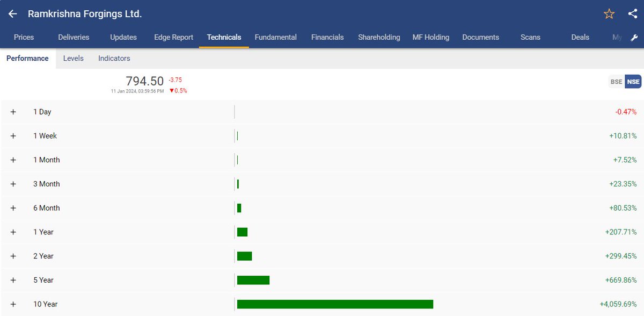
Task: Switch exchange to BSE
Action: (616, 82)
